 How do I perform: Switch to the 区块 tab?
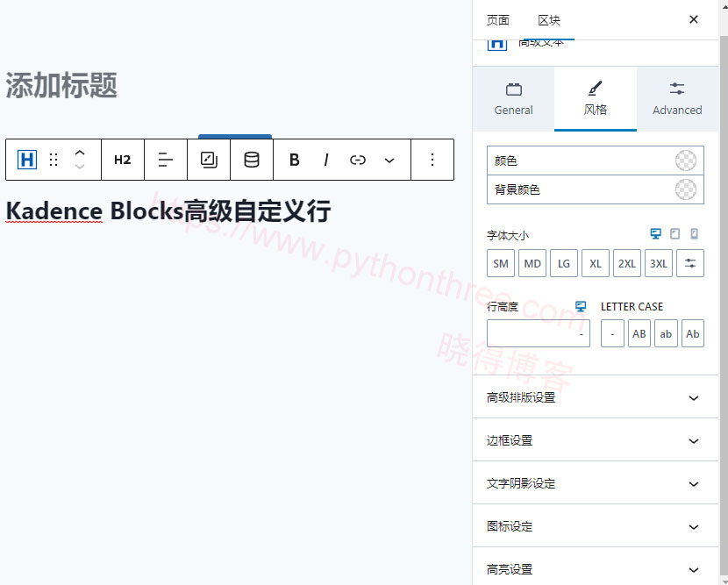click(x=549, y=20)
